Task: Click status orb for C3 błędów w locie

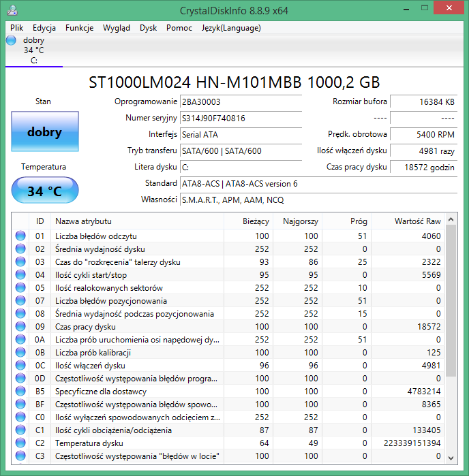Action: (20, 456)
